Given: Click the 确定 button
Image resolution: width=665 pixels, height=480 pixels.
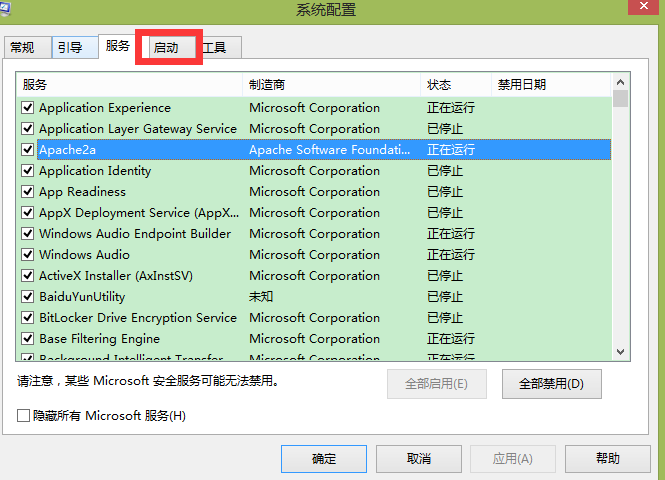Looking at the screenshot, I should click(324, 459).
